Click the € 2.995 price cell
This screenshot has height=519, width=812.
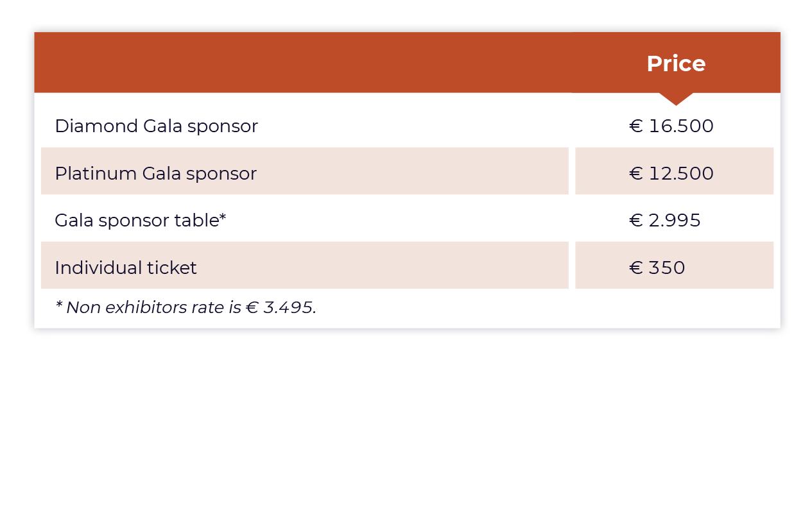pyautogui.click(x=665, y=220)
